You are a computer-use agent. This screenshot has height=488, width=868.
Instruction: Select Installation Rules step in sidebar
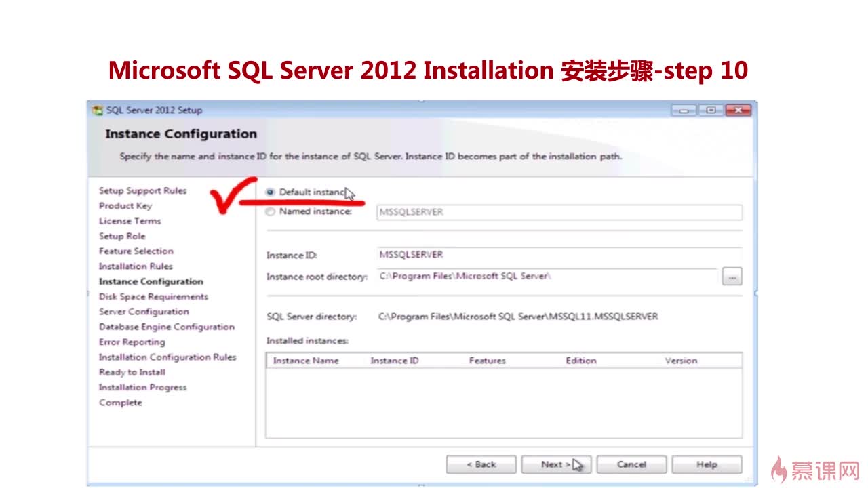pyautogui.click(x=136, y=266)
